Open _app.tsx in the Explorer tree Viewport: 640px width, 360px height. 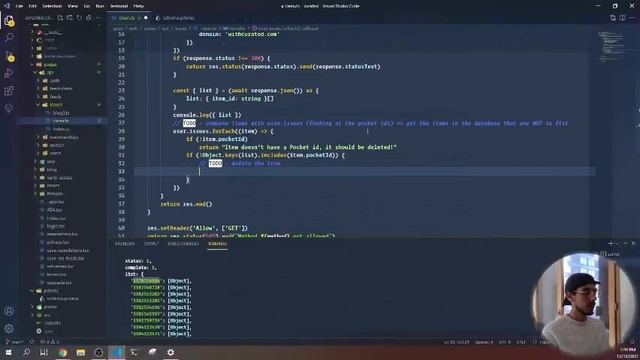(x=56, y=202)
